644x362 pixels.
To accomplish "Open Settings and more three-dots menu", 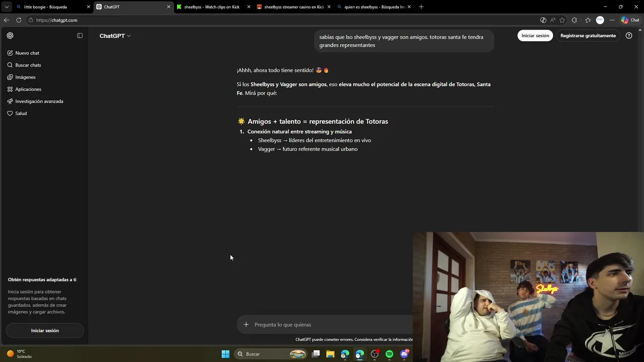I will pos(612,20).
